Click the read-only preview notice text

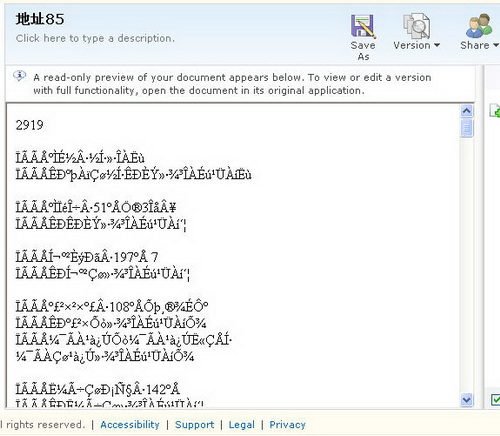point(232,84)
